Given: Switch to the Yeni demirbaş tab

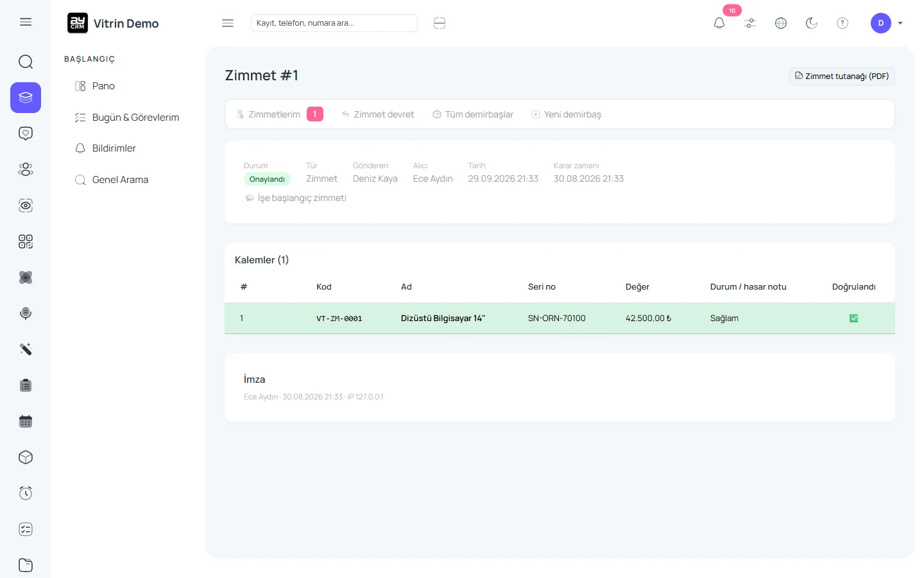Looking at the screenshot, I should (x=567, y=114).
